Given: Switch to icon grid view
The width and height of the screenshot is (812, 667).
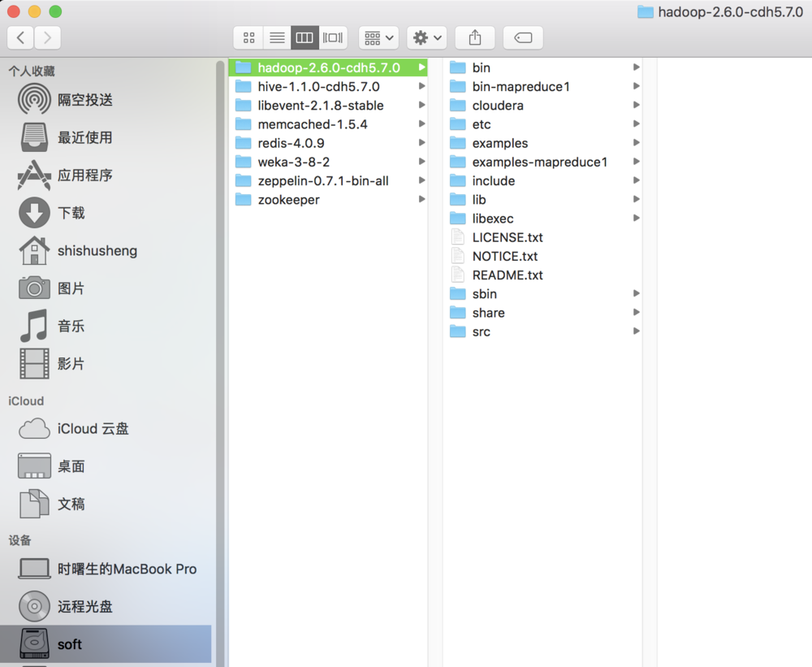Looking at the screenshot, I should tap(248, 37).
